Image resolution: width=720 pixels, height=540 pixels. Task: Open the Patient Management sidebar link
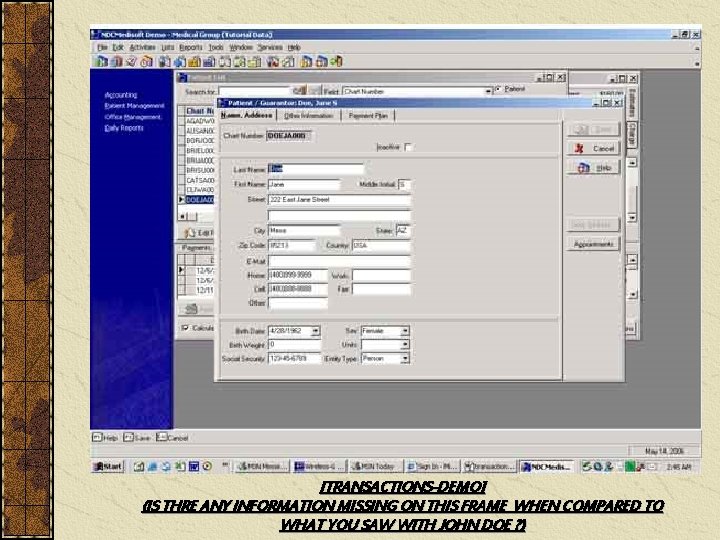click(x=134, y=106)
